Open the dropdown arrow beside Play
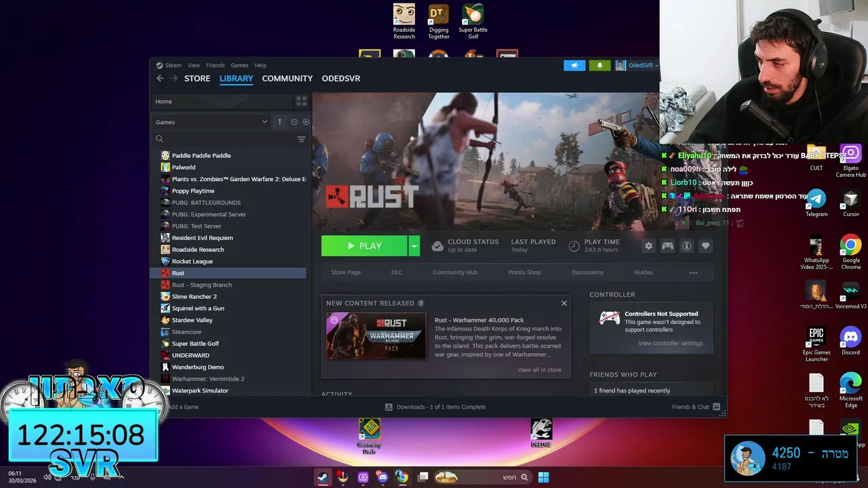This screenshot has width=868, height=488. click(414, 246)
